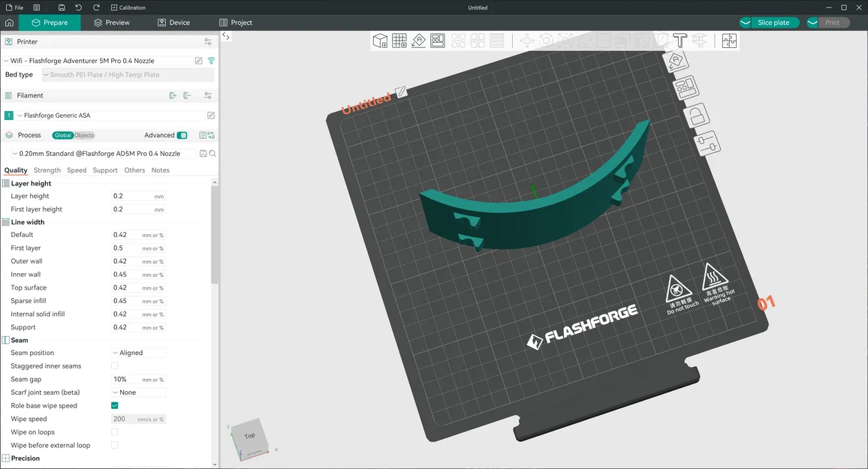Click the compare presets A/B icon
This screenshot has width=868, height=469.
coord(211,136)
